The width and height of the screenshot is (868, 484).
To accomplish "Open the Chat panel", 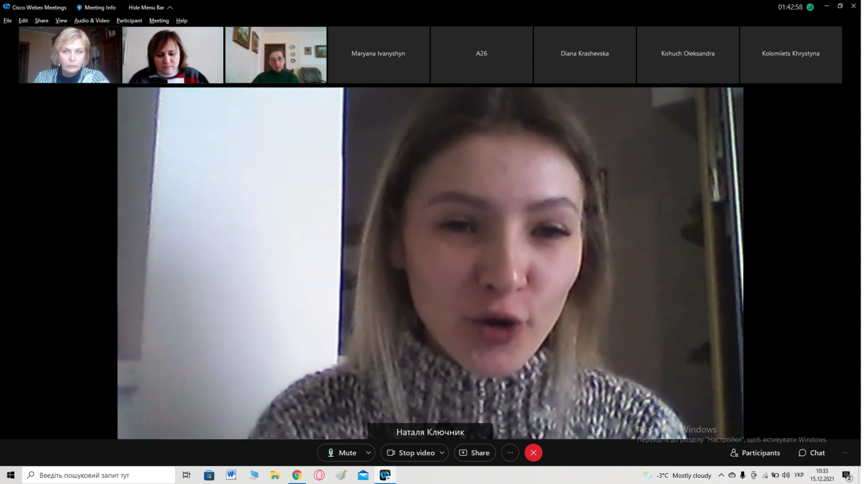I will pos(811,452).
